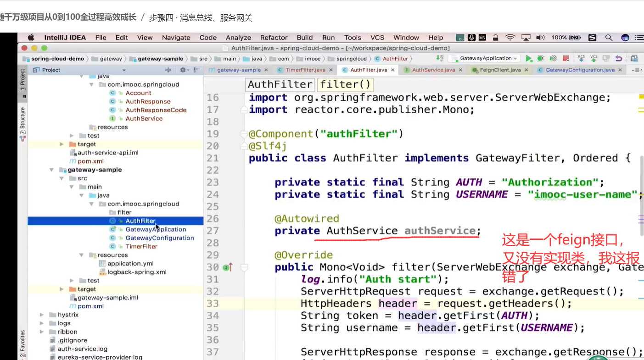Expand the hystrix folder
The image size is (644, 360).
point(42,315)
